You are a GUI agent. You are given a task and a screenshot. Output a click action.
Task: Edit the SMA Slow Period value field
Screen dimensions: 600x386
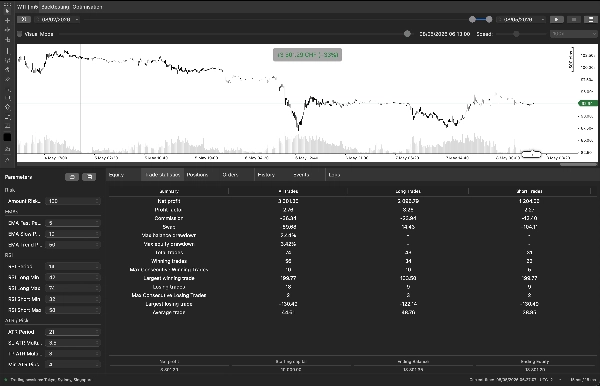tap(73, 234)
